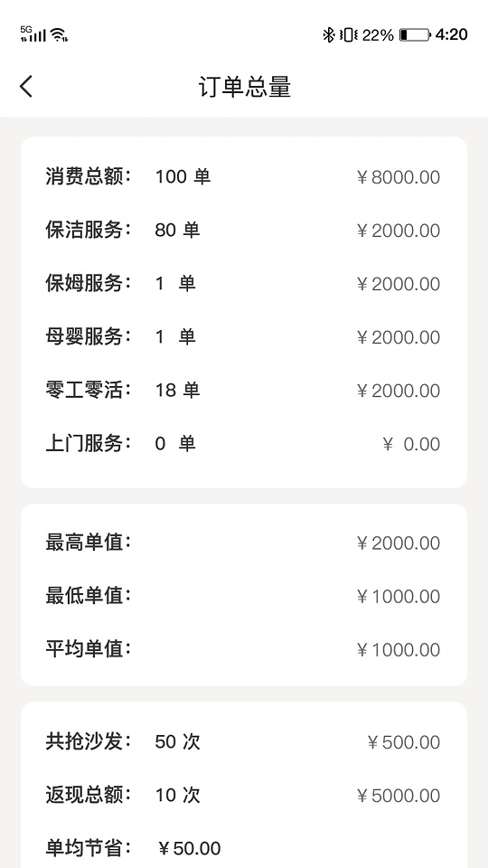Open the 母婴服务 row
This screenshot has width=488, height=868.
[x=243, y=336]
